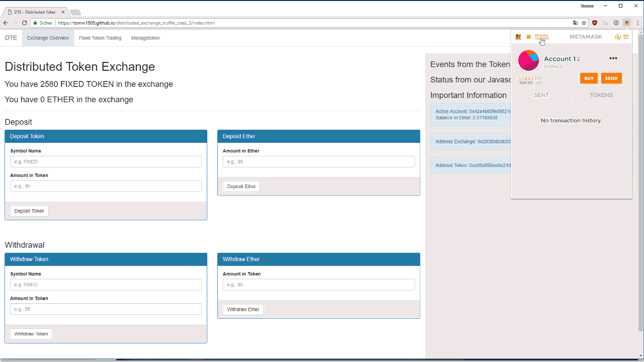Viewport: 644px width, 362px height.
Task: Click the MetaMask fox logo in popup
Action: point(518,37)
